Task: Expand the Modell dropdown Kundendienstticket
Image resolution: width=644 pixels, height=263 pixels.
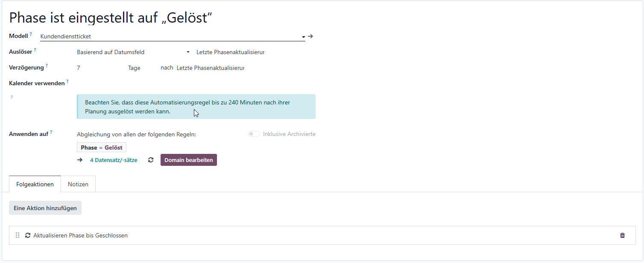Action: point(173,37)
